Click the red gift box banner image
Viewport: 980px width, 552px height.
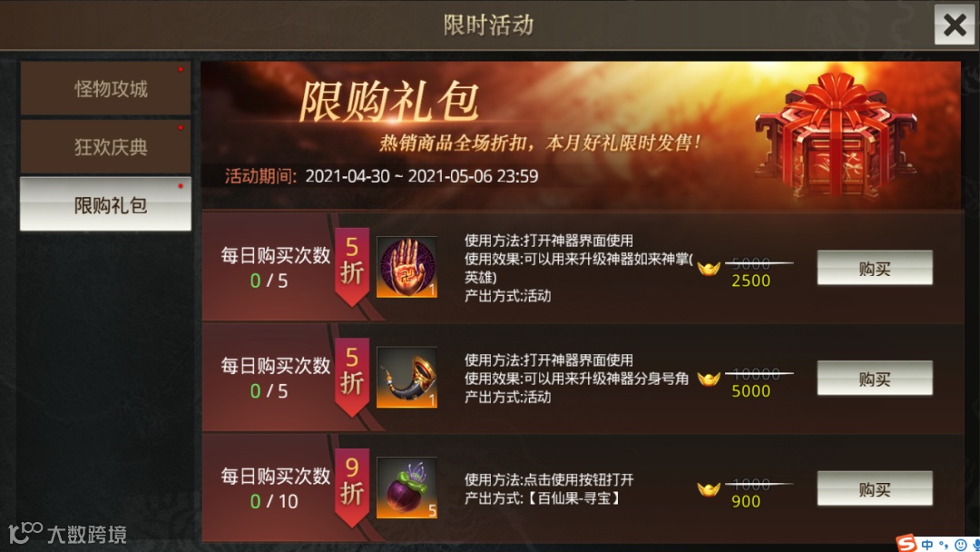point(837,135)
